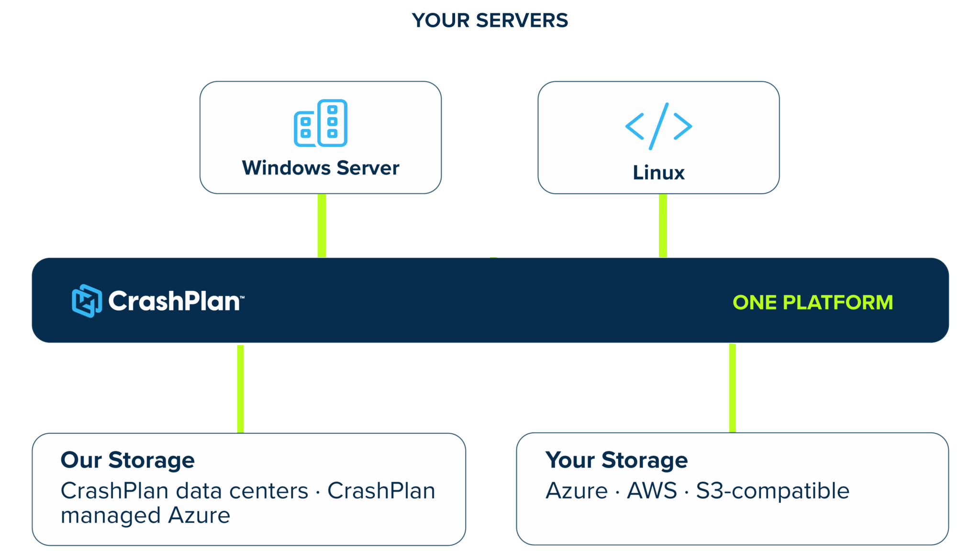Click the green connector below Windows Server
Screen dimensions: 980x551
pos(322,226)
